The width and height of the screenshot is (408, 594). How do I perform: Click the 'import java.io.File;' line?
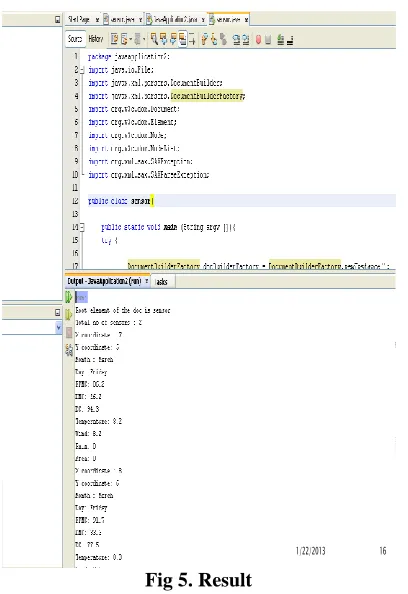point(121,70)
